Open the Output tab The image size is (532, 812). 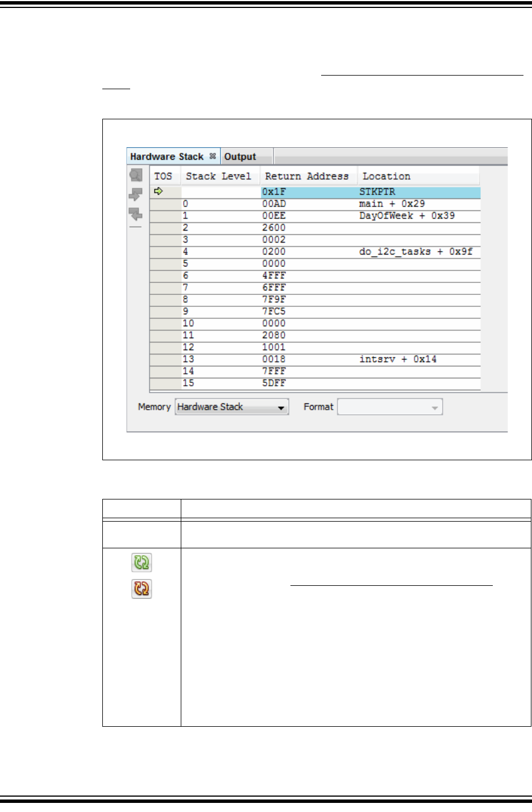point(240,156)
